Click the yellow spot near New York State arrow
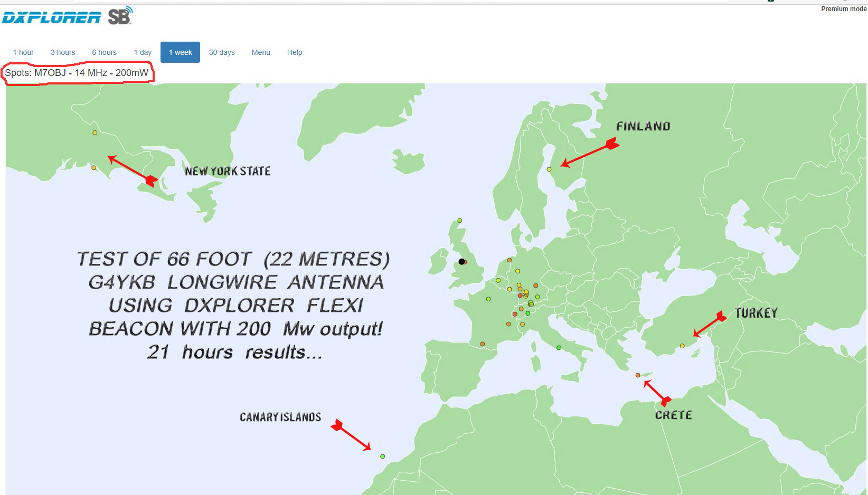Image resolution: width=868 pixels, height=495 pixels. point(94,168)
